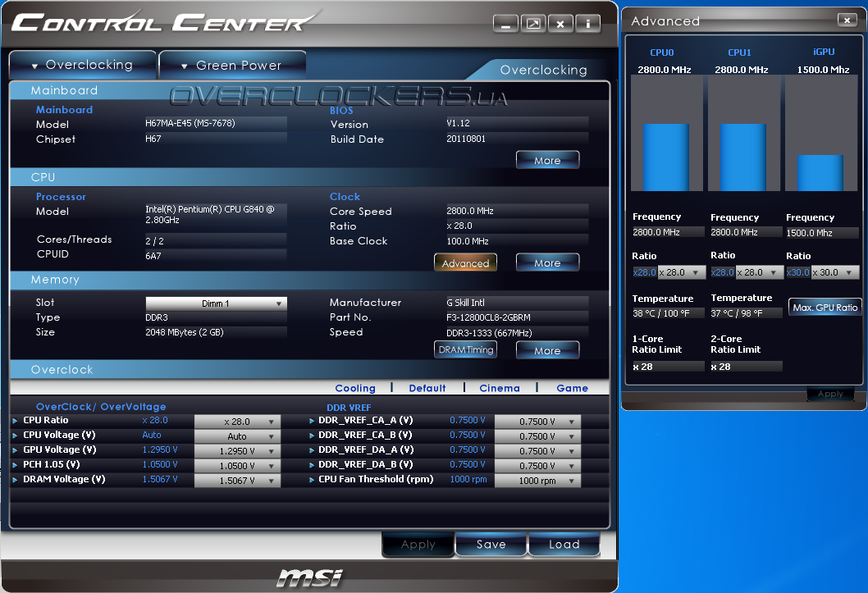Open the Overclocking tab menu
The width and height of the screenshot is (868, 593).
pyautogui.click(x=83, y=65)
